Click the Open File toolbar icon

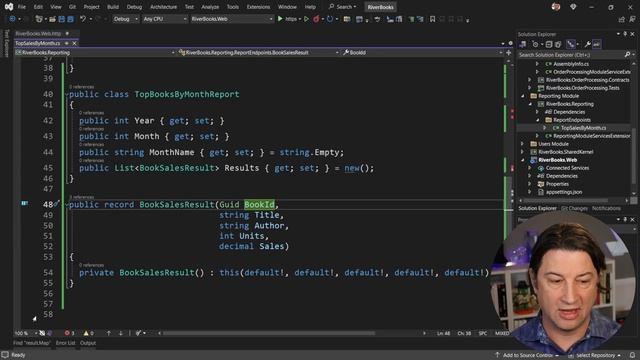tap(52, 19)
